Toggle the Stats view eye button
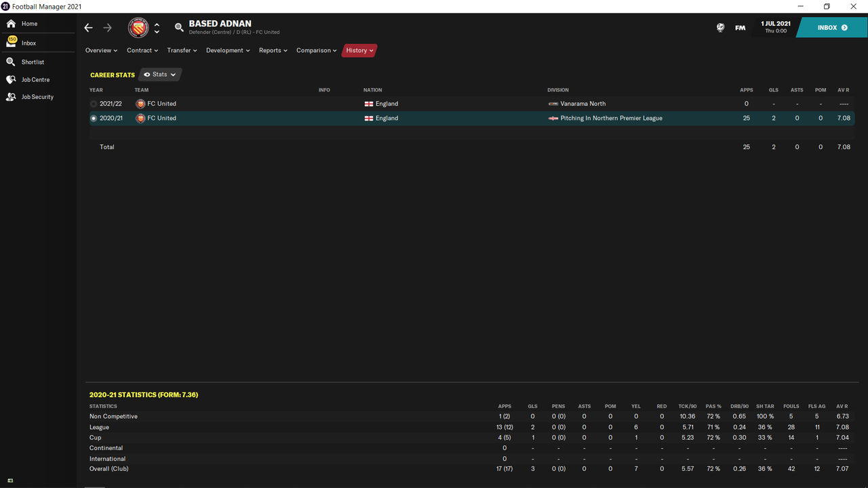This screenshot has width=868, height=488. (x=160, y=75)
